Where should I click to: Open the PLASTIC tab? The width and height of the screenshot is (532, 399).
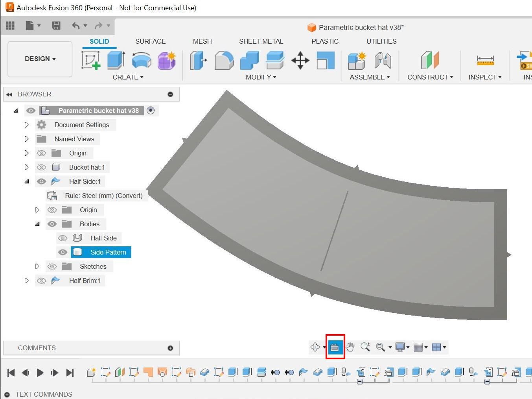pos(325,41)
